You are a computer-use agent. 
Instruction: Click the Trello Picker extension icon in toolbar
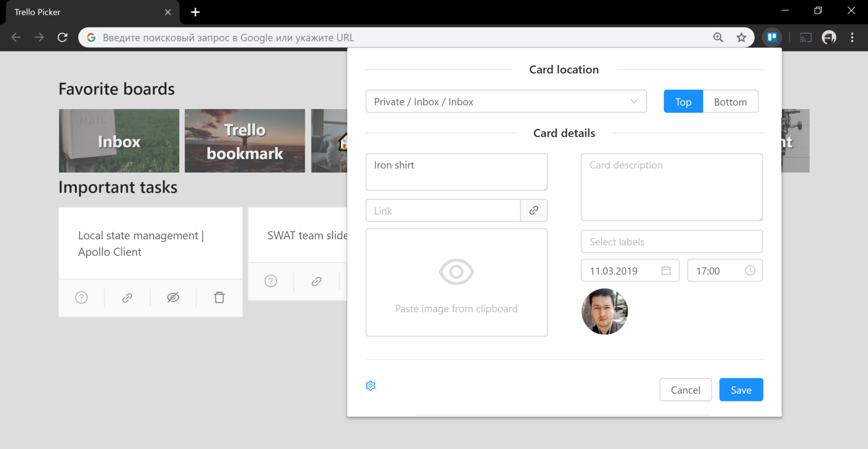click(x=772, y=37)
